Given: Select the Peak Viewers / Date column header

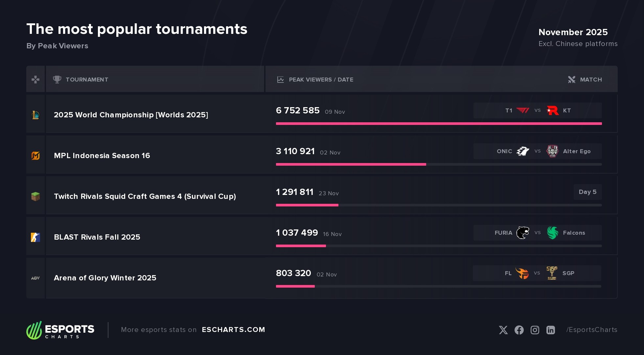Looking at the screenshot, I should pos(321,80).
